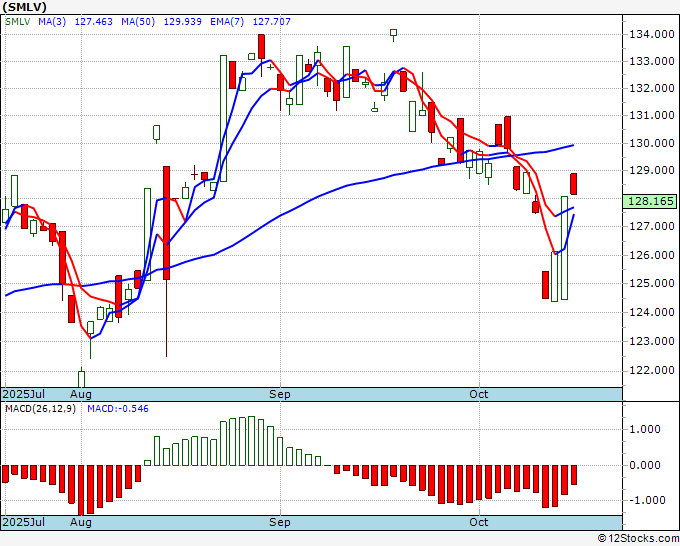Click the 2025Jul label on MACD axis
This screenshot has width=680, height=546.
click(x=24, y=522)
